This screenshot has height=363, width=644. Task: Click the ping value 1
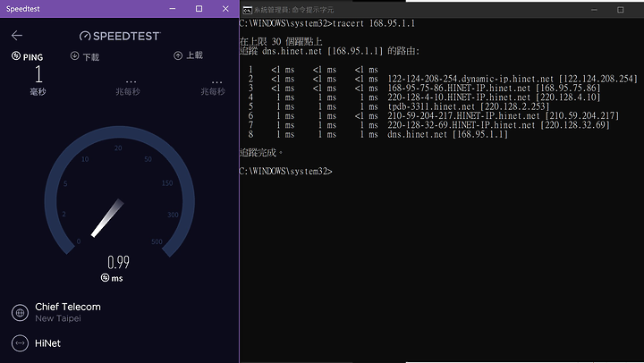[38, 74]
